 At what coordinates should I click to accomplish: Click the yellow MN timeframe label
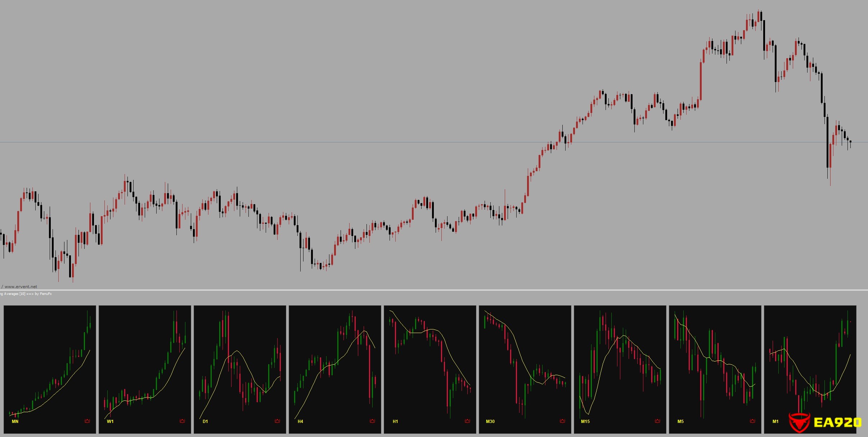(x=15, y=421)
